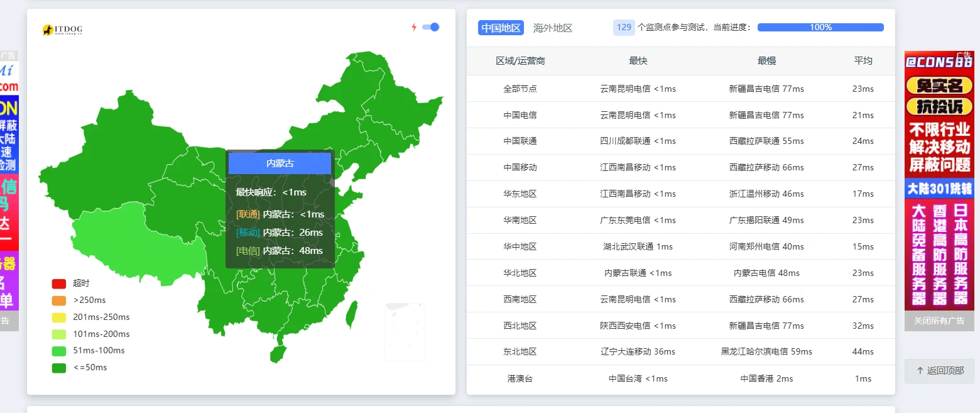Image resolution: width=980 pixels, height=413 pixels.
Task: Click the 101ms-200ms legend swatch
Action: coord(58,334)
